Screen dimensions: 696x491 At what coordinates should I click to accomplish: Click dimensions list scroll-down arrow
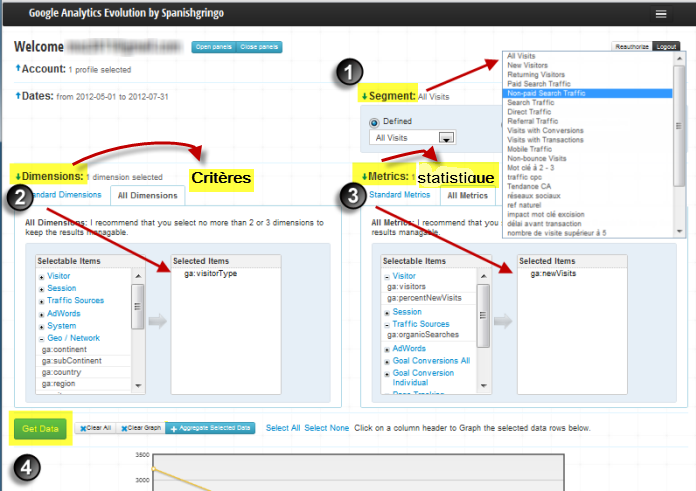(138, 386)
